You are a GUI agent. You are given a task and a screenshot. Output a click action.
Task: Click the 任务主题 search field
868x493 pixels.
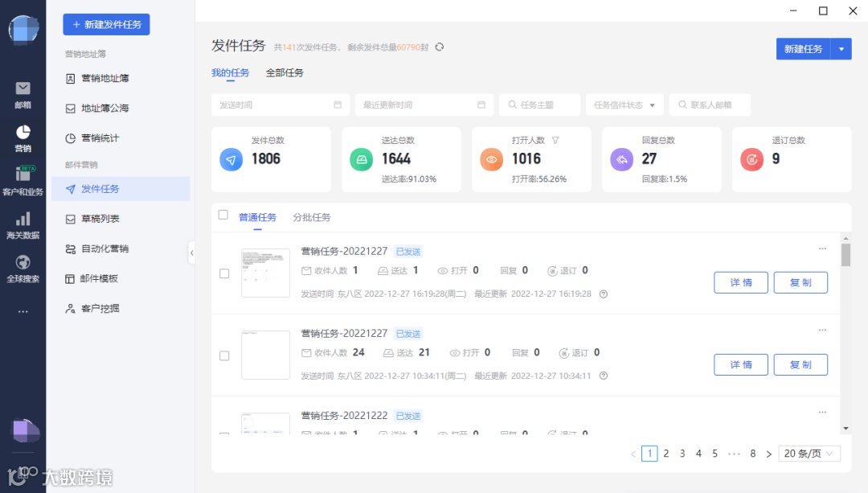tap(540, 105)
